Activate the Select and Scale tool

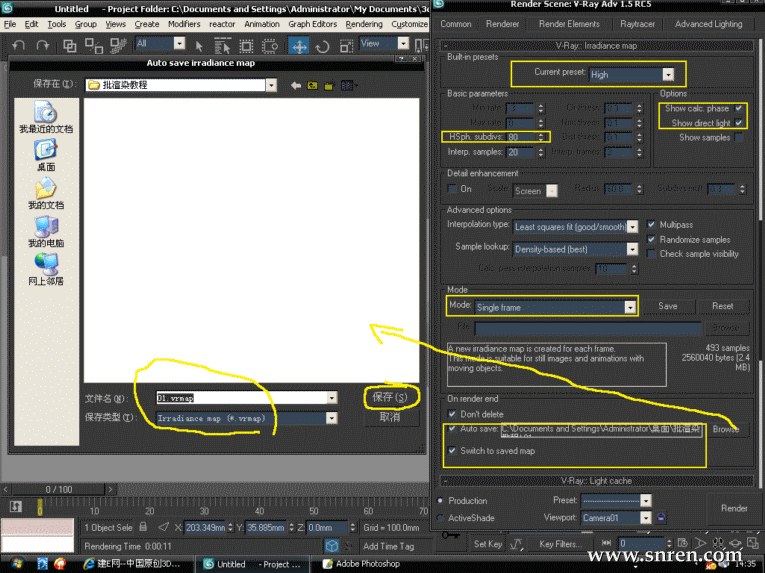tap(346, 46)
